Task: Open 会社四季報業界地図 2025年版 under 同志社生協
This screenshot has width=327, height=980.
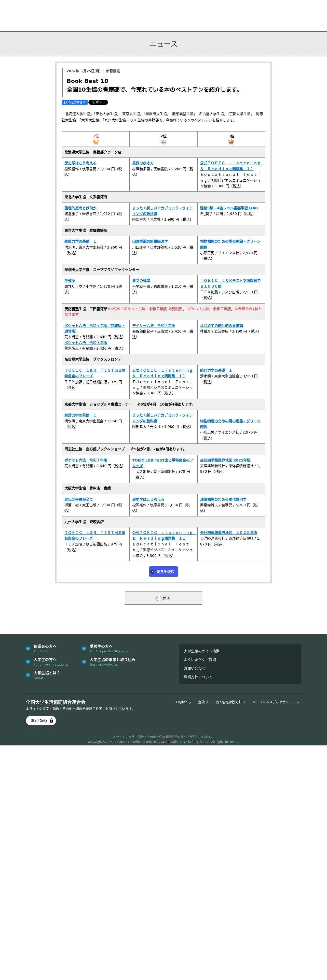Action: click(x=225, y=460)
